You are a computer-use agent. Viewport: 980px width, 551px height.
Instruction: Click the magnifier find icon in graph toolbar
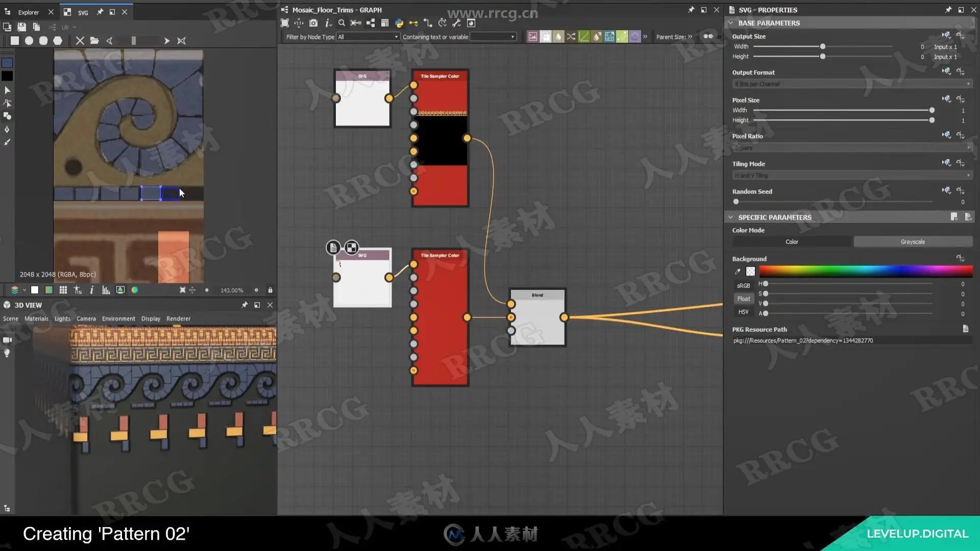point(341,23)
